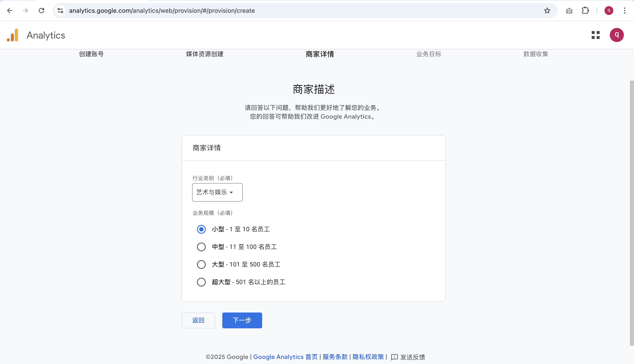Viewport: 634px width, 364px height.
Task: Go to the 媒体资源创建 step
Action: point(204,54)
